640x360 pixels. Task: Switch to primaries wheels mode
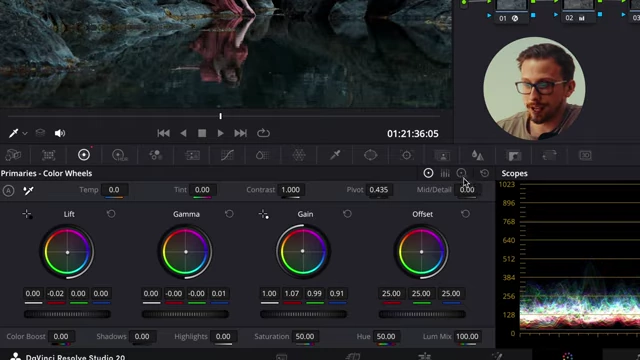coord(428,173)
